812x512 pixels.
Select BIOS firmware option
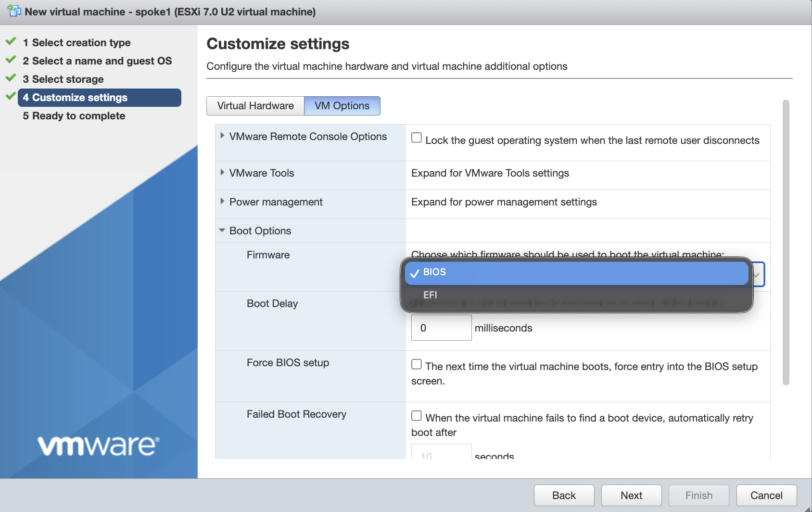(x=576, y=272)
